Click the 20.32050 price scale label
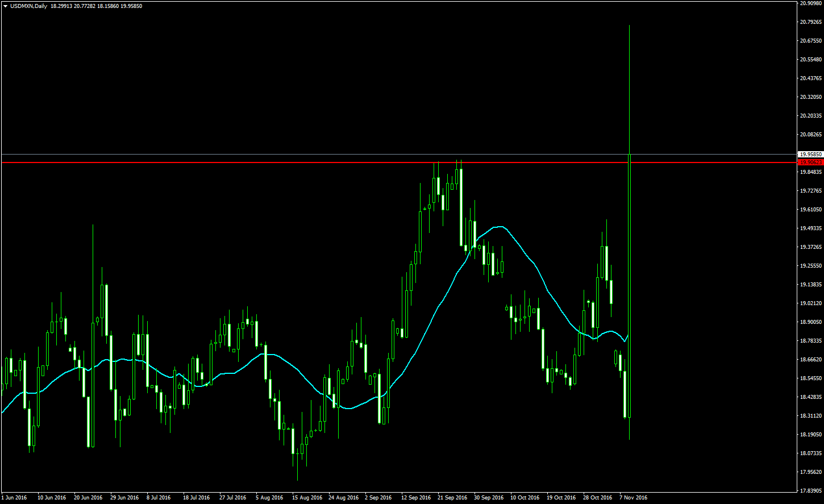The image size is (824, 504). click(810, 97)
